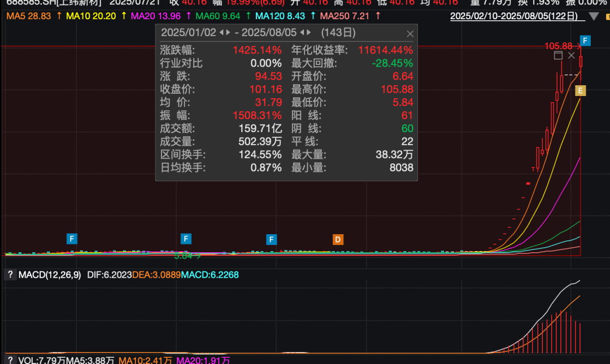Open the 2025/02/10-2025/08/05 date range link

[x=515, y=16]
